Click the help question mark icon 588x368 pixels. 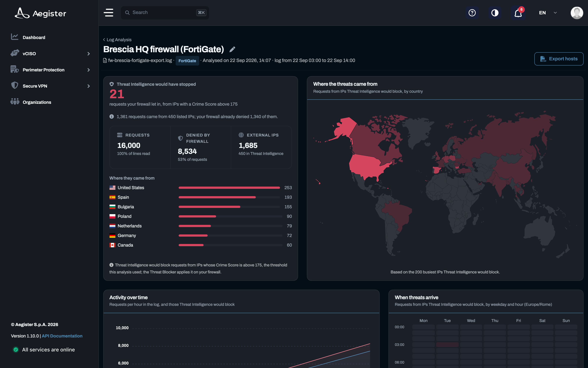coord(472,13)
